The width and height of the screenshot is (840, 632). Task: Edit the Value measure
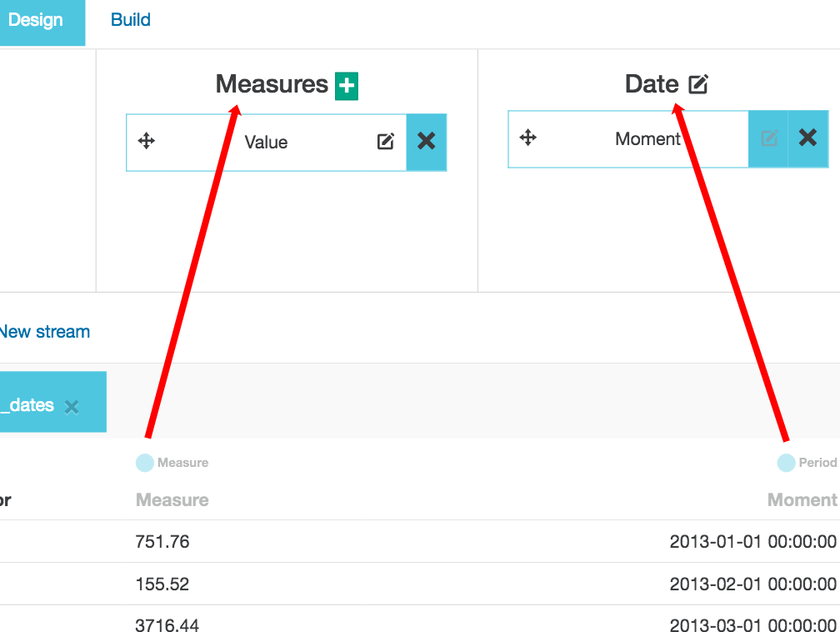[x=385, y=142]
